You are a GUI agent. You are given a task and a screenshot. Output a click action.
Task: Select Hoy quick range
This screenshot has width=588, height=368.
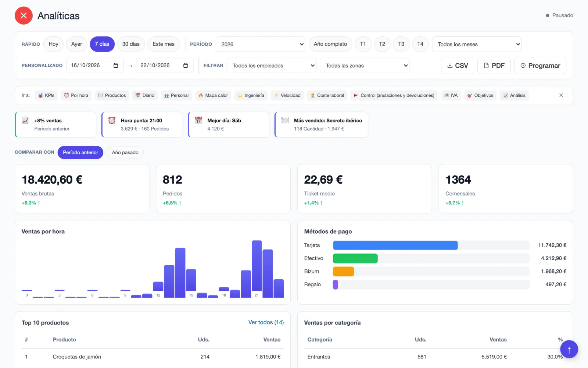pos(53,44)
